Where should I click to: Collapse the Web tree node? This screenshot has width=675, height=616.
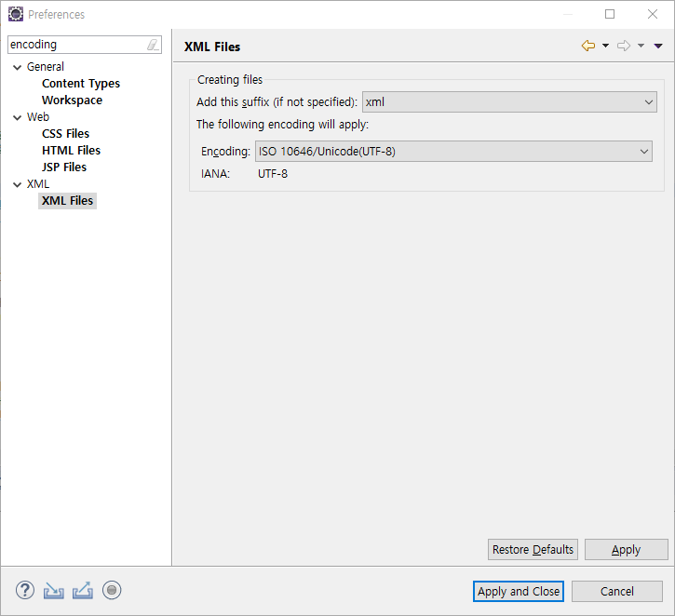click(x=17, y=118)
